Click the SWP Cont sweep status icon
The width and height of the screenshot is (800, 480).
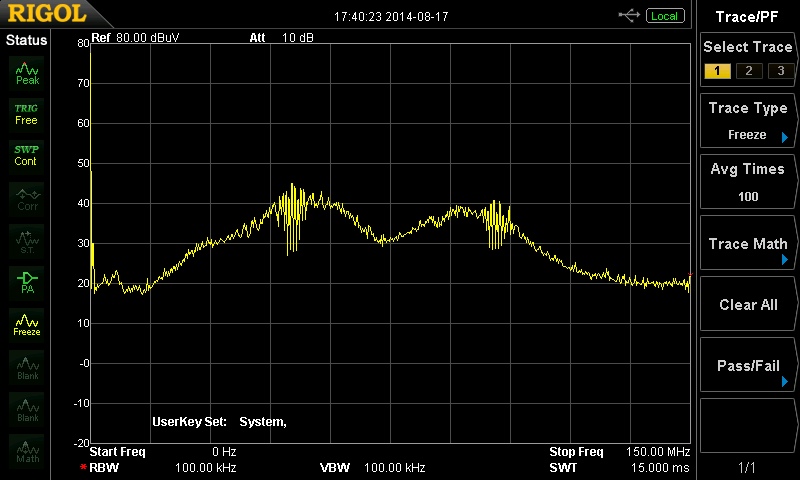[x=27, y=156]
